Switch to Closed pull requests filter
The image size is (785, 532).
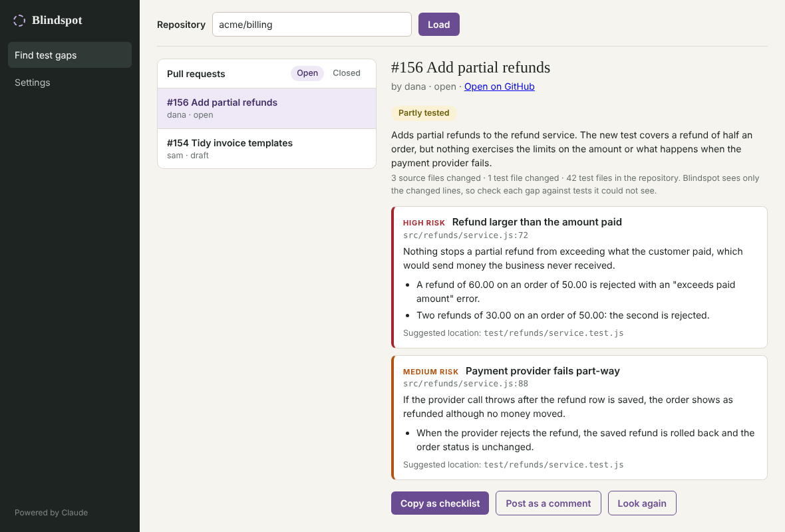pyautogui.click(x=347, y=73)
